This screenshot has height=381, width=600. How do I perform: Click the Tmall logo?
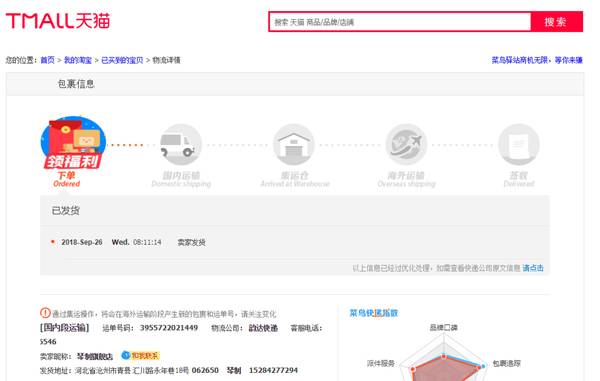58,21
